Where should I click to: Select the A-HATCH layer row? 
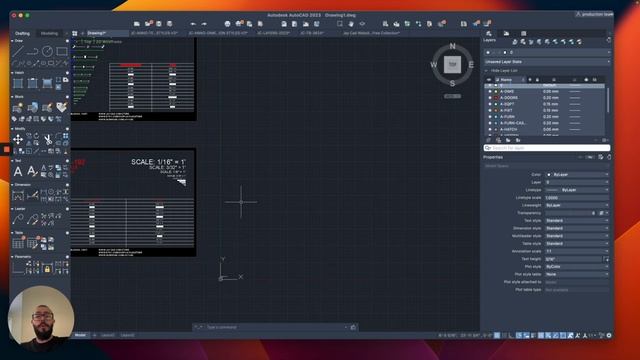(544, 129)
